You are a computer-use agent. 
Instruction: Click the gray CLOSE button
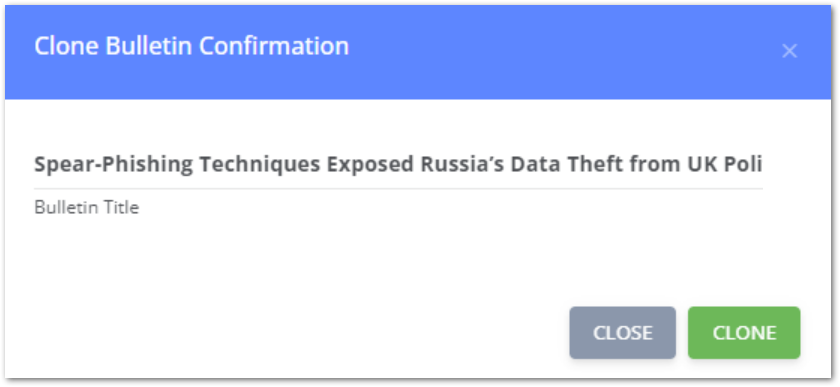tap(622, 333)
